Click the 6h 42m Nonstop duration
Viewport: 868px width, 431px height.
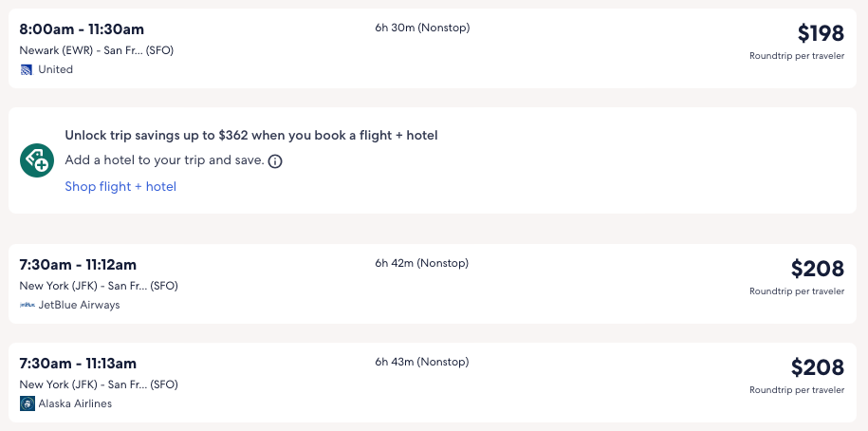[421, 263]
